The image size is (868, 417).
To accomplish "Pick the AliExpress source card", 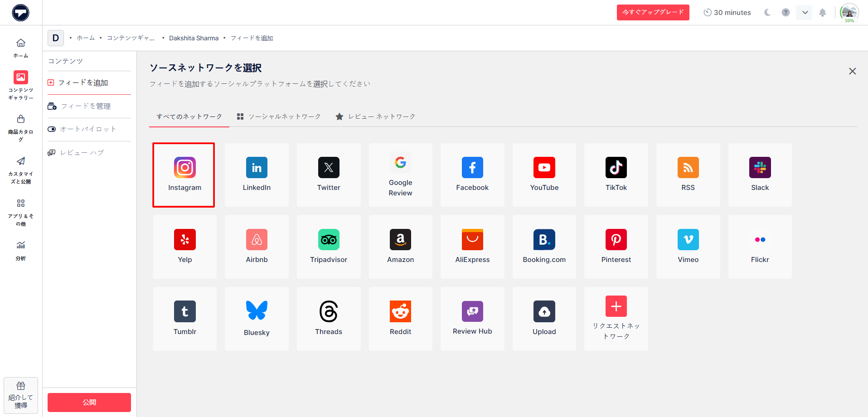I will click(472, 247).
